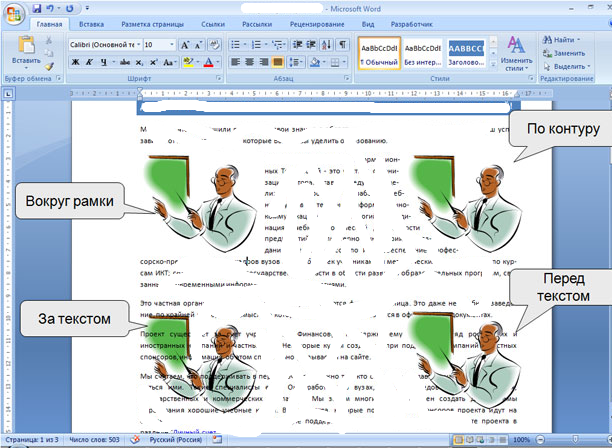Apply the Без интервала style
Screen dimensions: 612x448
pos(422,53)
